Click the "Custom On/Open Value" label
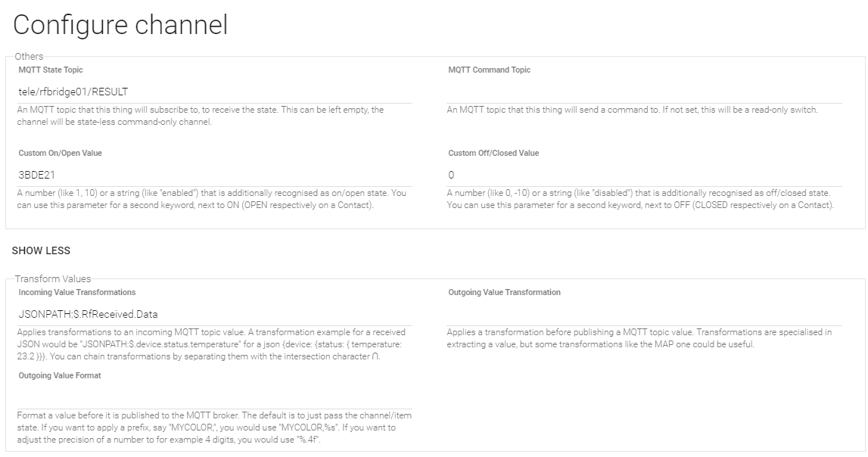868x457 pixels. [x=60, y=153]
